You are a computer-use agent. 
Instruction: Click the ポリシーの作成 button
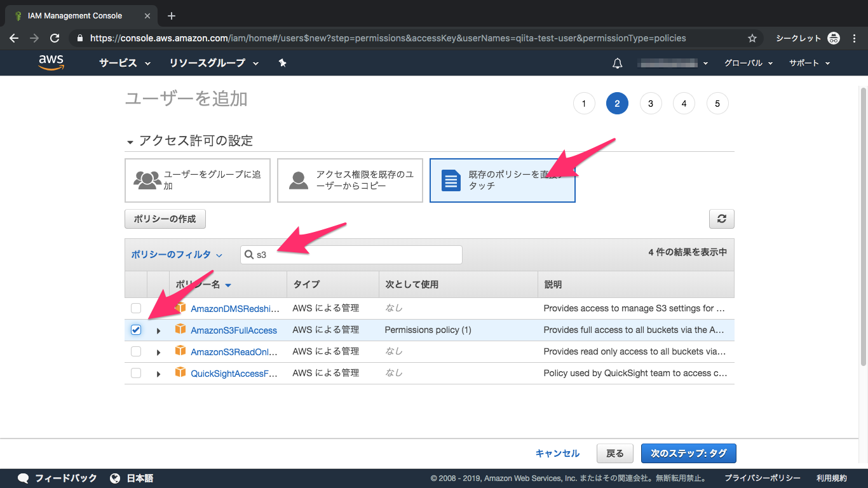165,219
